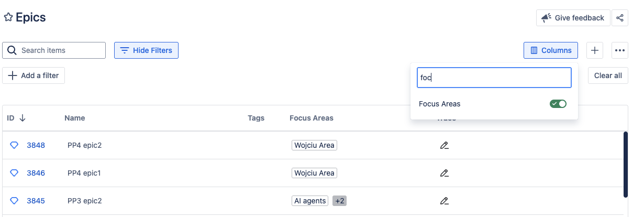Click the Clear all button
Screen dimensions: 644x217
[608, 75]
